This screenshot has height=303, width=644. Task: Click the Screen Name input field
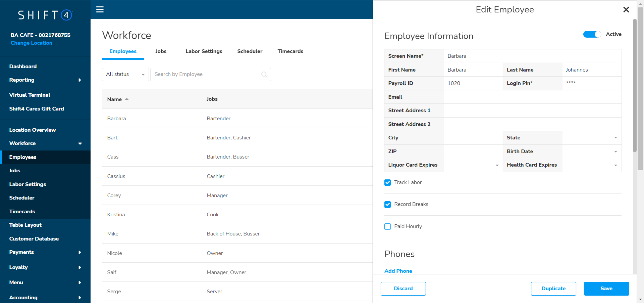(532, 56)
